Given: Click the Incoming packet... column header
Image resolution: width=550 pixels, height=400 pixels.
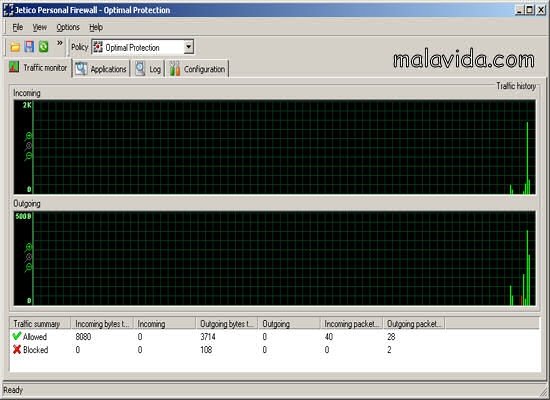Looking at the screenshot, I should tap(351, 324).
